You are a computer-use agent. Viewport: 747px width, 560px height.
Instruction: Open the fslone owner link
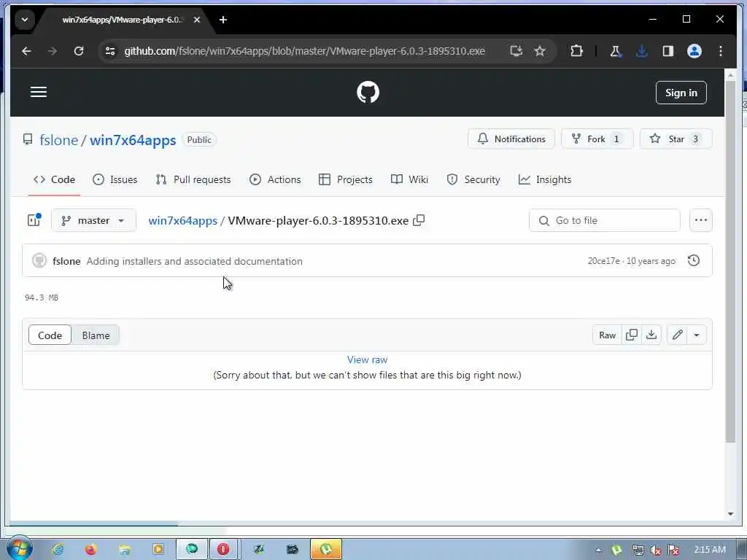point(58,140)
